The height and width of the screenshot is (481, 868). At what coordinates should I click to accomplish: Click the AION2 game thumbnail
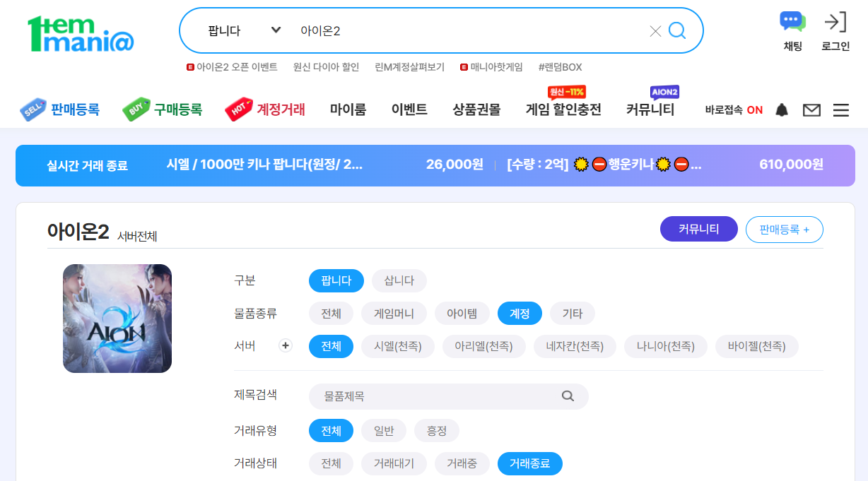117,319
